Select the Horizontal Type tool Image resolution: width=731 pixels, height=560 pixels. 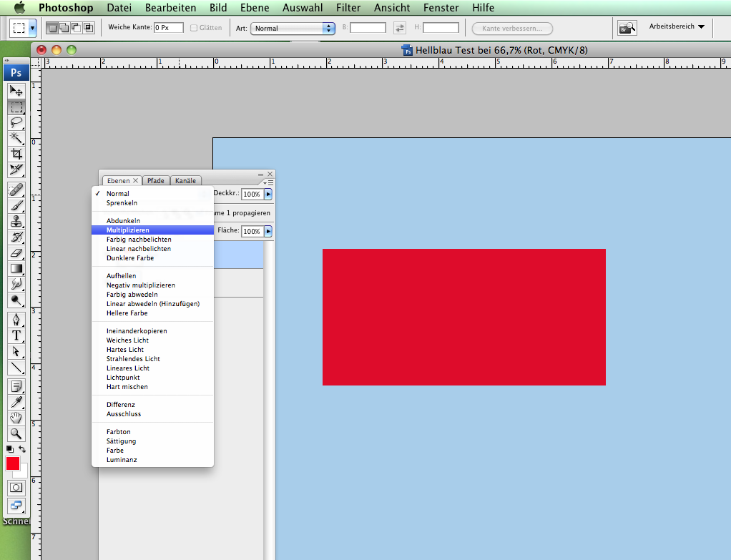point(16,335)
